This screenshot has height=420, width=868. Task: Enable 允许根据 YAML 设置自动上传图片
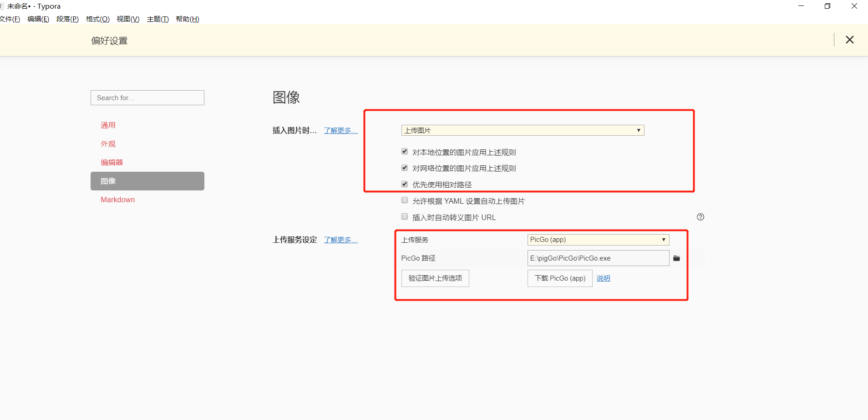click(404, 200)
